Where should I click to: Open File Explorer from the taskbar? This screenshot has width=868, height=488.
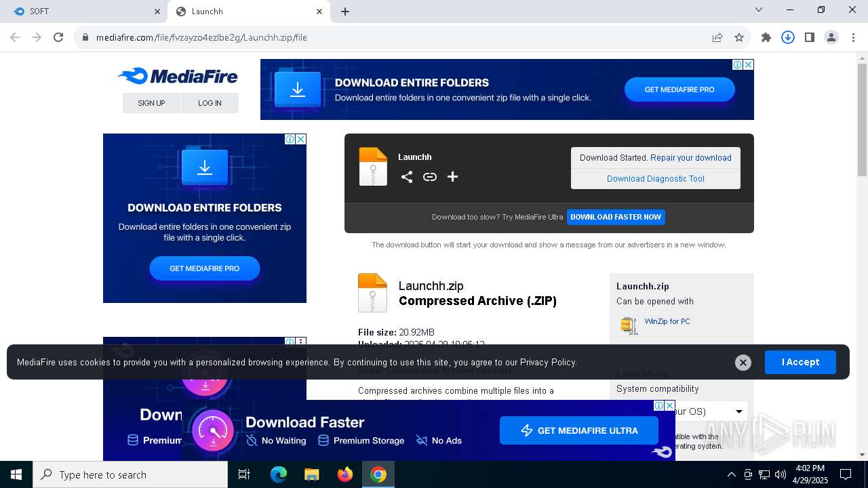point(312,474)
